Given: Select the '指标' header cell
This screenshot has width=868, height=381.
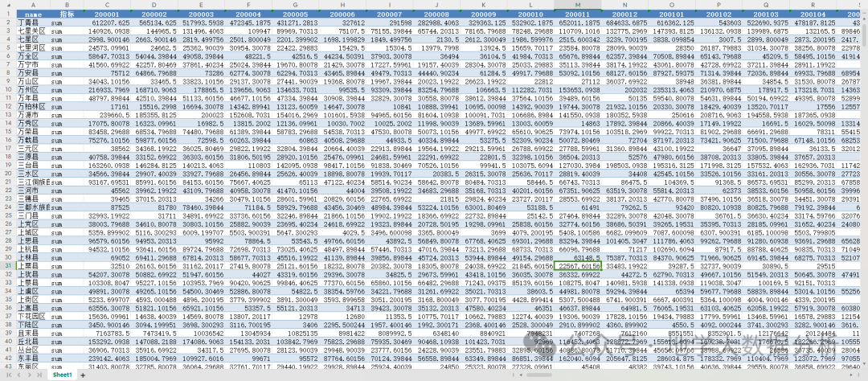Looking at the screenshot, I should (x=67, y=14).
